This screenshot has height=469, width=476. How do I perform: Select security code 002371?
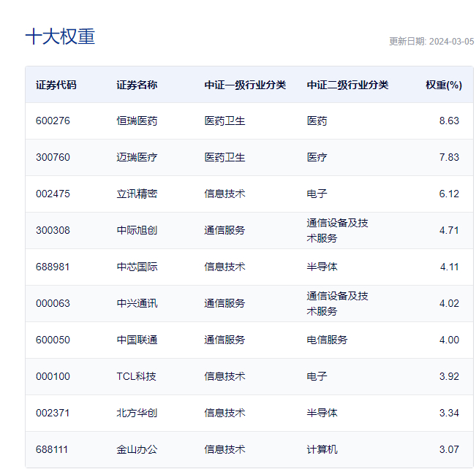(53, 413)
